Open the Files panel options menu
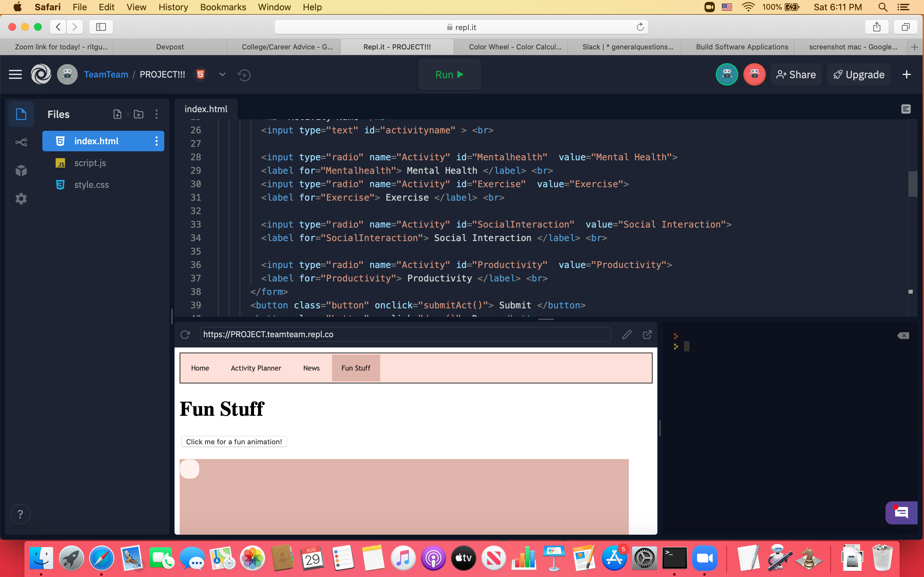The height and width of the screenshot is (577, 924). pyautogui.click(x=157, y=114)
